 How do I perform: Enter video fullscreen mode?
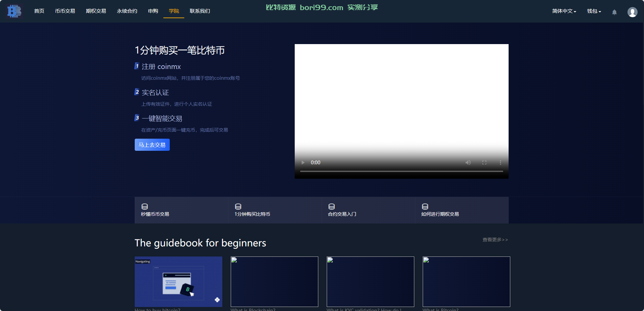coord(484,163)
